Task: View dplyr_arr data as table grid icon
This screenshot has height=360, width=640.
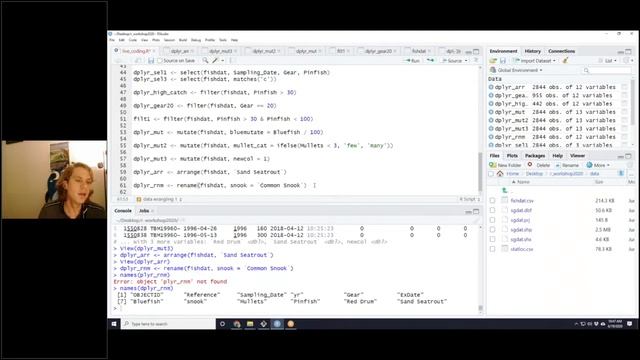Action: tap(624, 87)
